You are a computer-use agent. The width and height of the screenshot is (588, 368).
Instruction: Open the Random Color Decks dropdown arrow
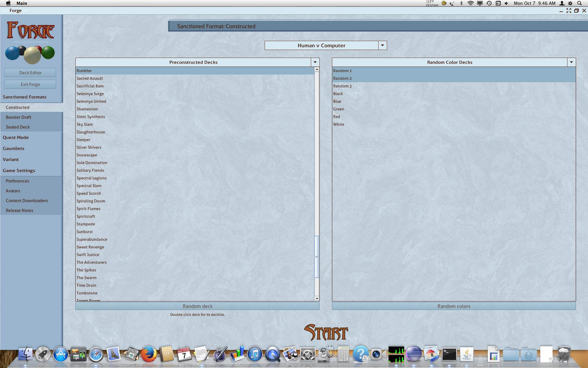click(571, 62)
